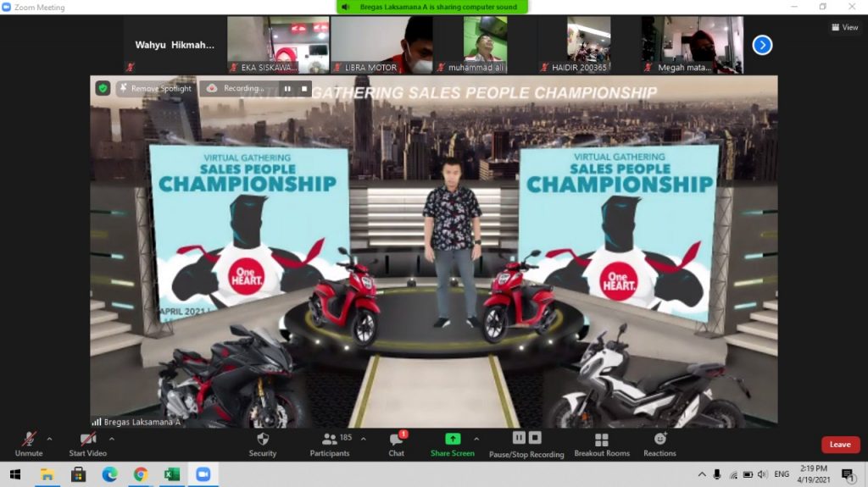The width and height of the screenshot is (868, 487).
Task: Start Video with the camera button
Action: point(87,444)
